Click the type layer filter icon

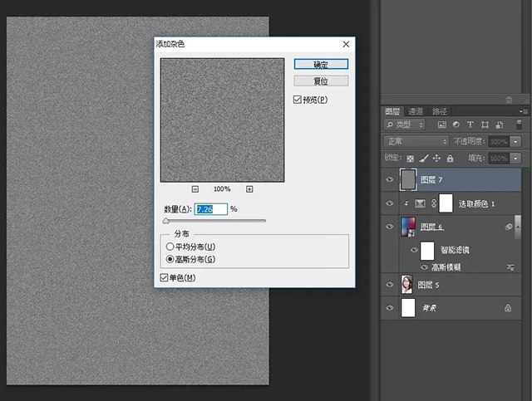coord(470,125)
